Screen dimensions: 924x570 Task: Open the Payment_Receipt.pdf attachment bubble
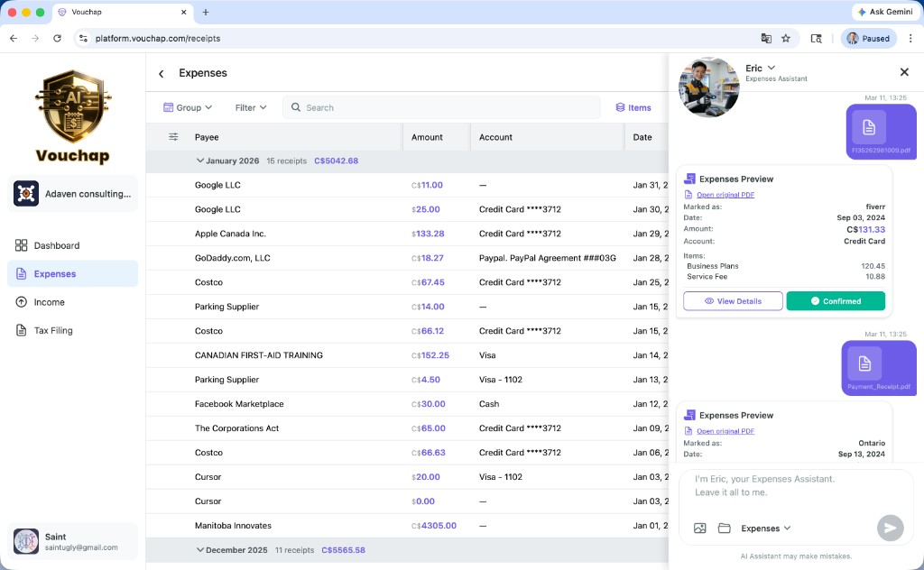[879, 367]
